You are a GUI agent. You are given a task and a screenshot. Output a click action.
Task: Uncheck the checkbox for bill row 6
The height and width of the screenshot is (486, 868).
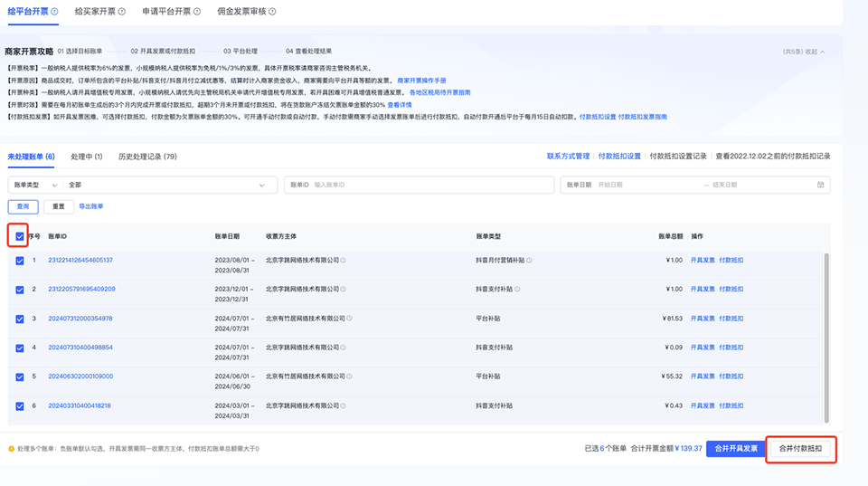[20, 405]
